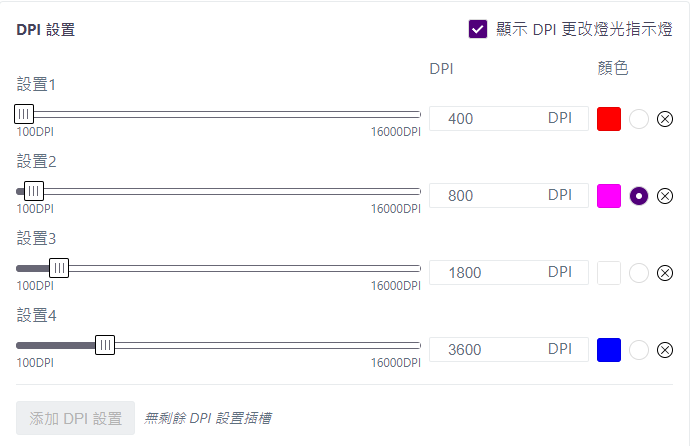
Task: Click the 3600 DPI input field
Action: 509,350
